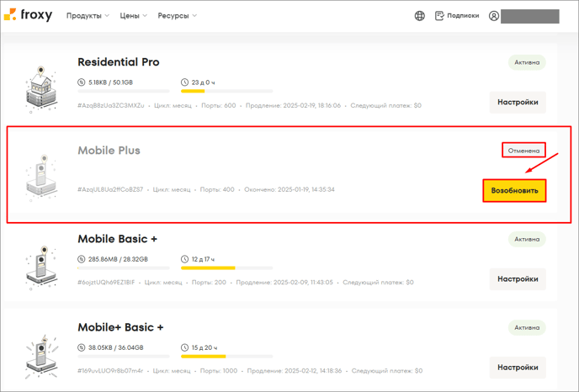
Task: Click the 12 д 17 ч remaining time
Action: 203,259
